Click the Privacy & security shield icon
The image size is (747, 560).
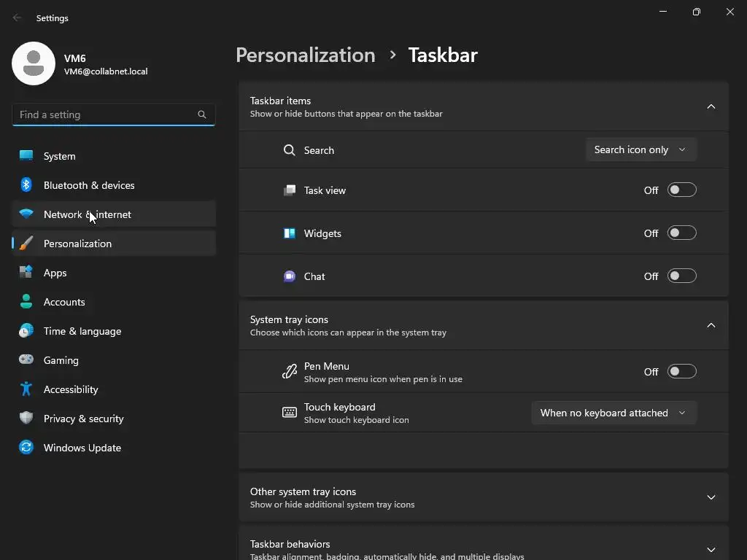[26, 419]
